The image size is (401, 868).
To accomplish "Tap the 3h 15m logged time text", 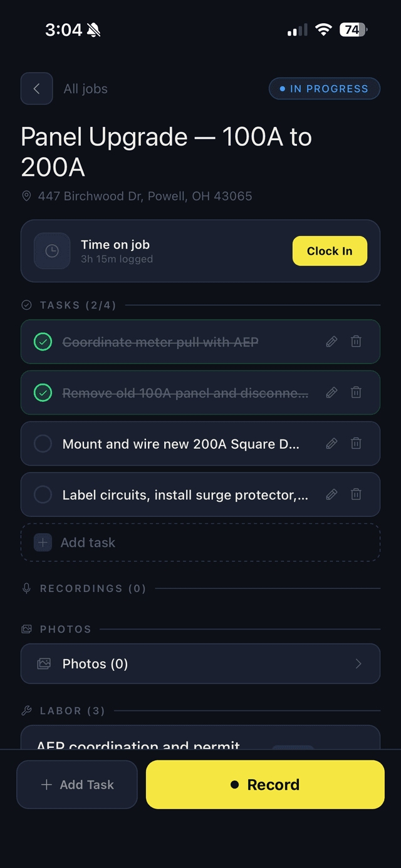I will 117,258.
